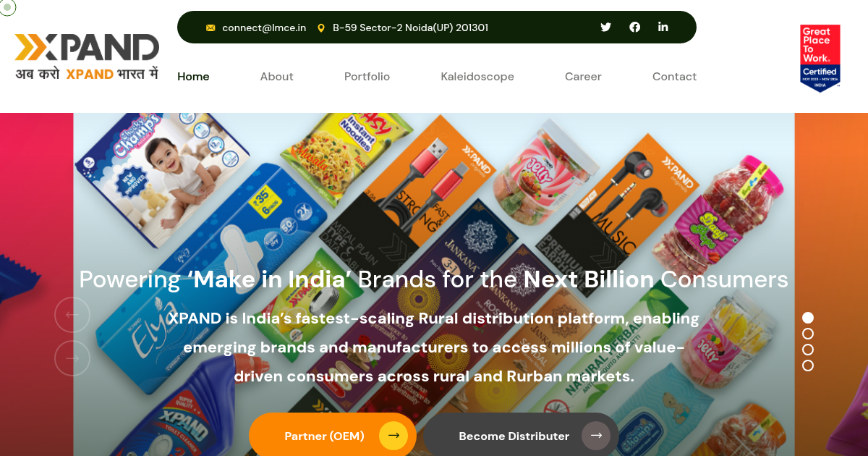Image resolution: width=868 pixels, height=456 pixels.
Task: Advance to next slide with right arrow
Action: (72, 358)
